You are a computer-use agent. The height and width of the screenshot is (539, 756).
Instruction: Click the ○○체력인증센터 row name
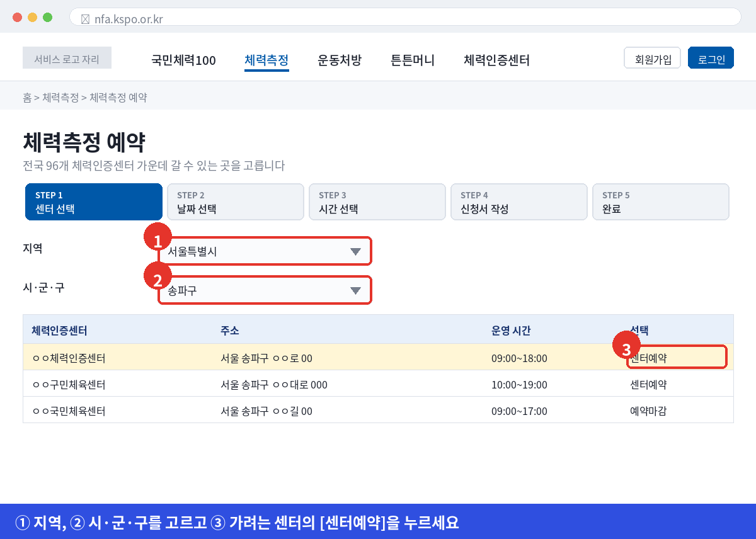point(69,358)
